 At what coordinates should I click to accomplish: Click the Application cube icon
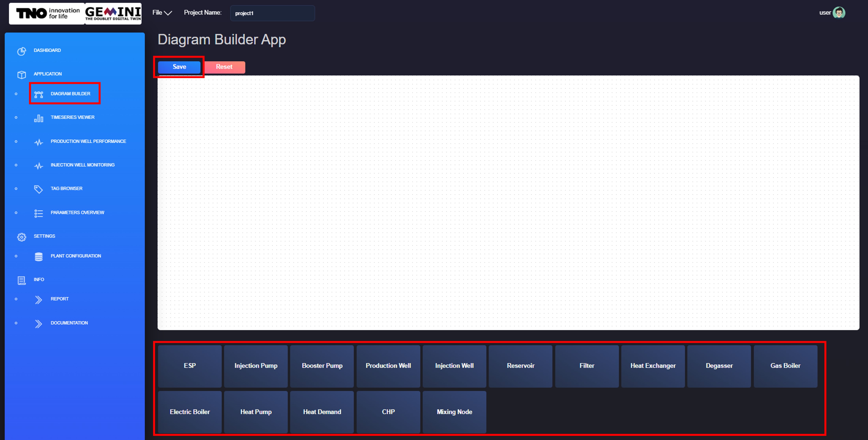(x=22, y=75)
